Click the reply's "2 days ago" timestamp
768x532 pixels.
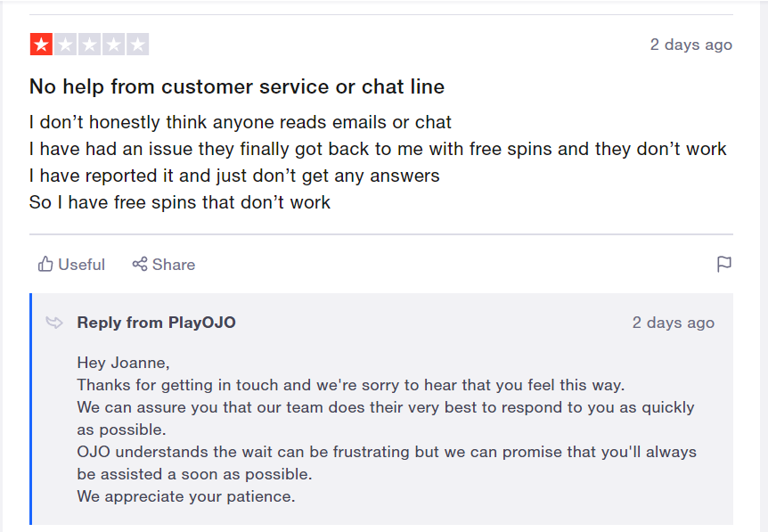[673, 323]
